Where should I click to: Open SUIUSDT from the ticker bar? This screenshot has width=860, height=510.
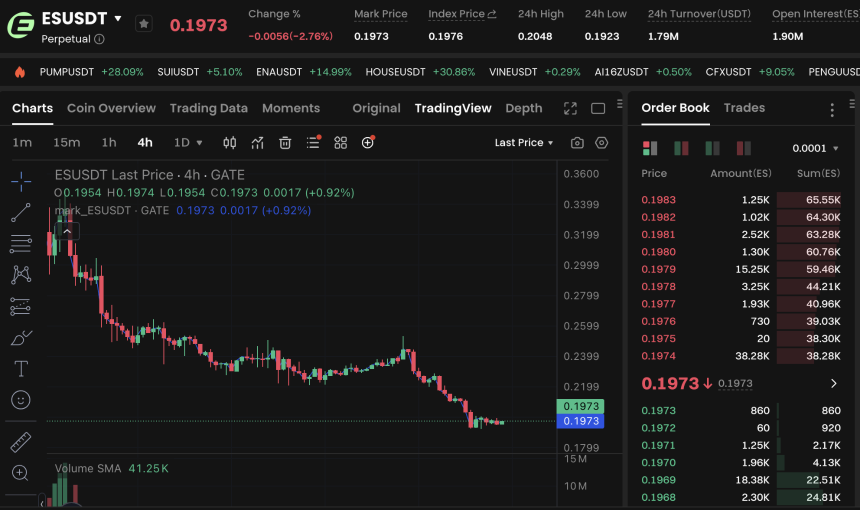pyautogui.click(x=200, y=72)
